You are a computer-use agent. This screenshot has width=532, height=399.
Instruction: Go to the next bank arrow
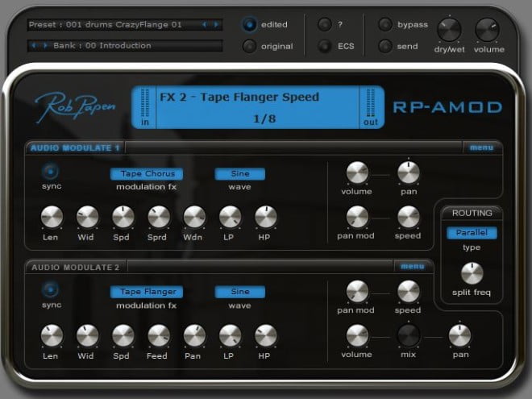pyautogui.click(x=45, y=45)
